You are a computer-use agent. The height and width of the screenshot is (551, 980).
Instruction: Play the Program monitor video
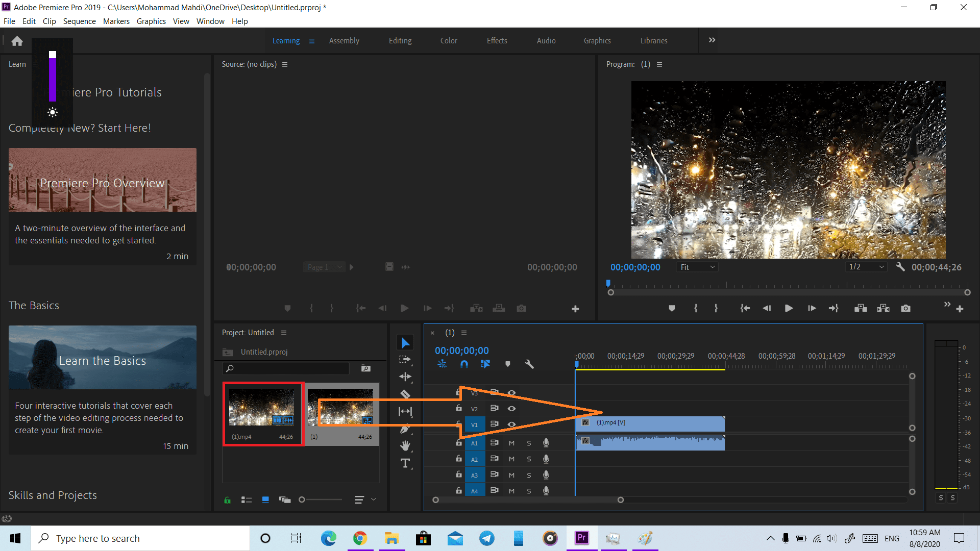[x=789, y=308]
